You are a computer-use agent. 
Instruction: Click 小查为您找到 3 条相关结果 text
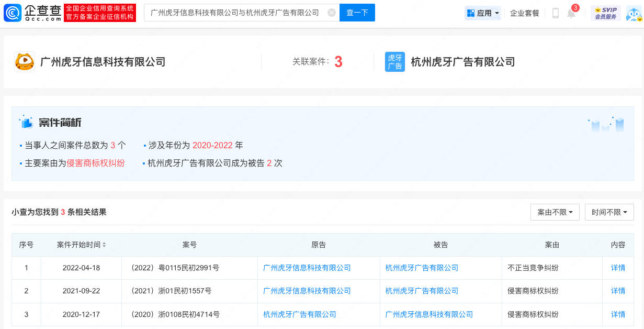(x=59, y=212)
